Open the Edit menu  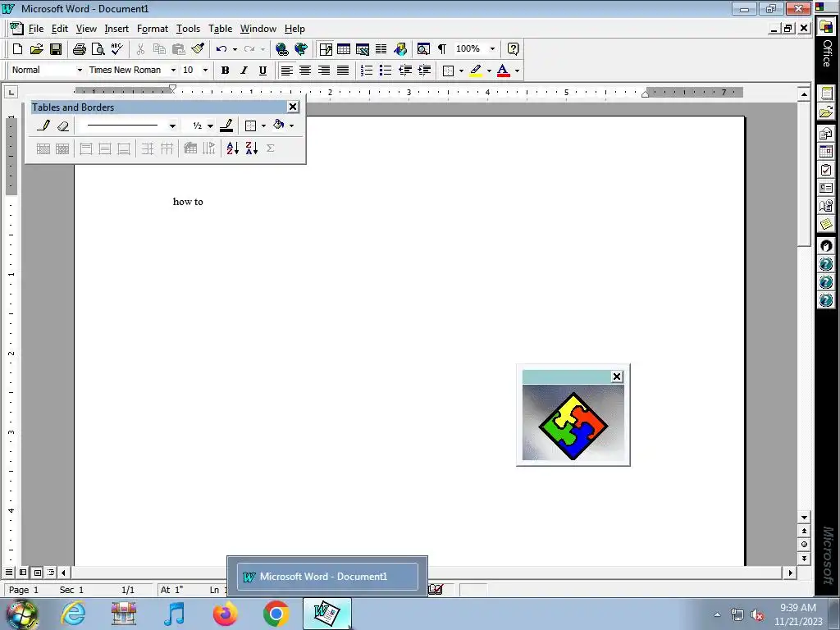pyautogui.click(x=59, y=29)
